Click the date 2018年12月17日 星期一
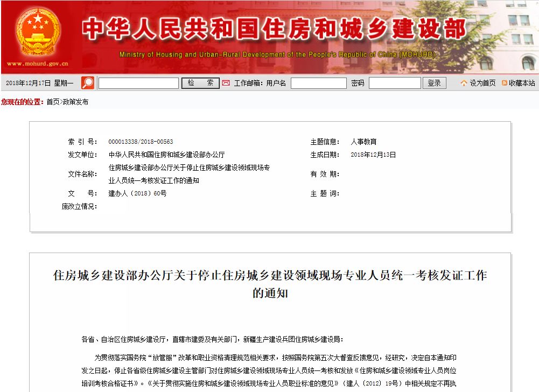 39,83
